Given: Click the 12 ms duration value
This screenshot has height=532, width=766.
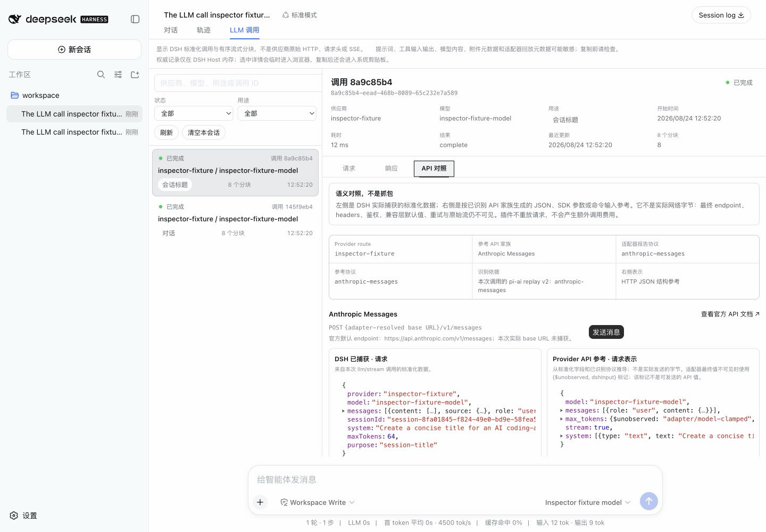Looking at the screenshot, I should click(x=339, y=145).
